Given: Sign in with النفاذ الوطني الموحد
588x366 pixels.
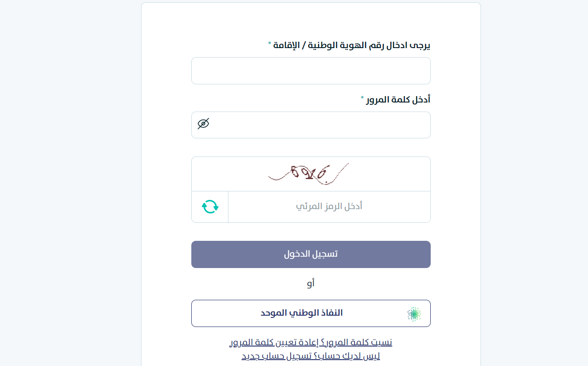Looking at the screenshot, I should pyautogui.click(x=301, y=313).
